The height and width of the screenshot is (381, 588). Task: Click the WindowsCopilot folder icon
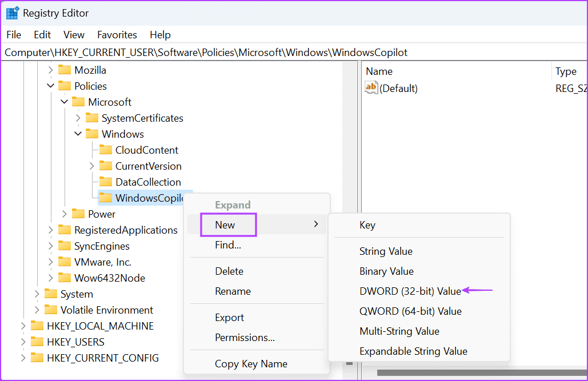click(x=106, y=198)
